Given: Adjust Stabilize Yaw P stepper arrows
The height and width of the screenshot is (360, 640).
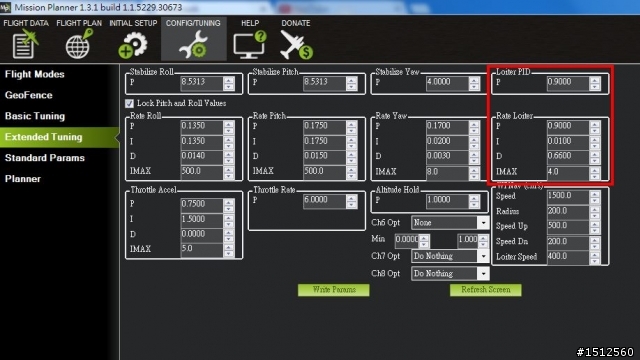Looking at the screenshot, I should (x=474, y=83).
